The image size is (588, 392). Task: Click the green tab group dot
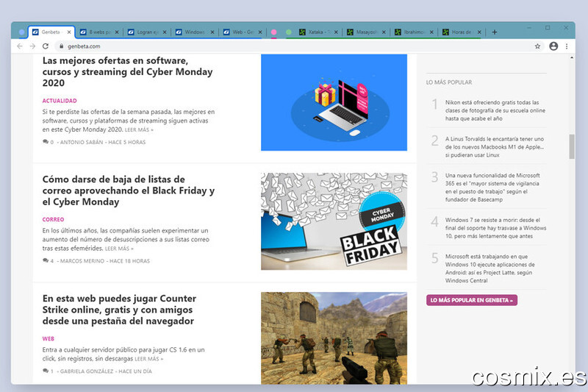point(288,32)
